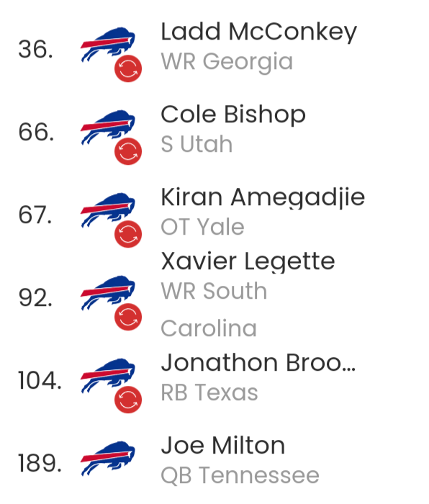429x504 pixels.
Task: Click the Bills logo beside Kiran Amegadjie
Action: pos(108,210)
